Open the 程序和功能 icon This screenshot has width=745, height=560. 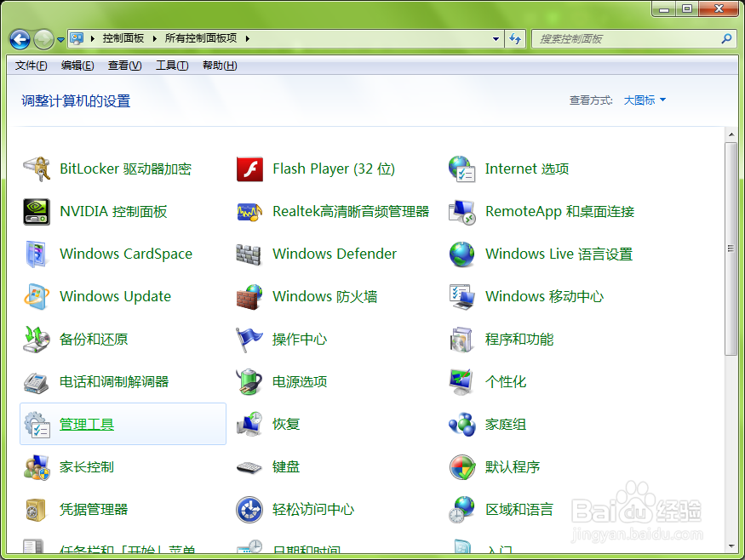[x=461, y=339]
